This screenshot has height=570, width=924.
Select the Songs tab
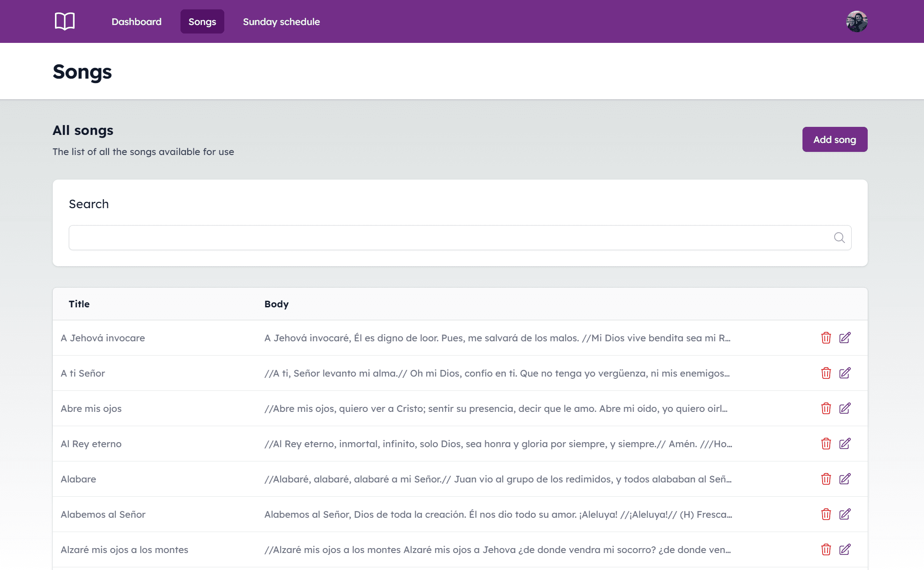pos(202,21)
